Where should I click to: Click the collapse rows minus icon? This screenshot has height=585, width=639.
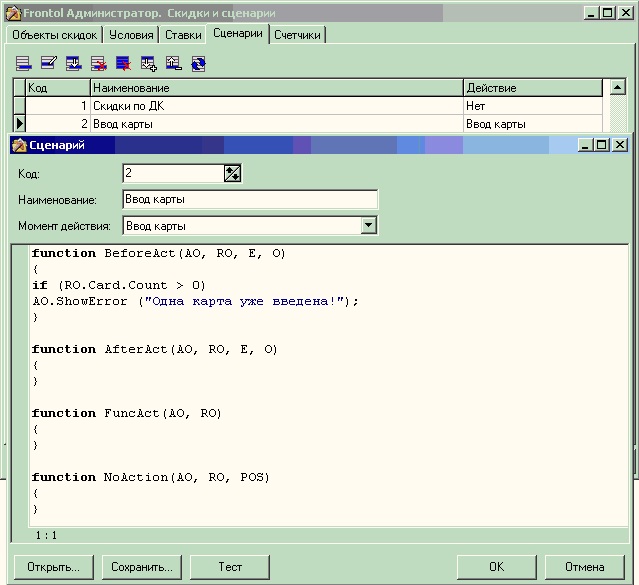[174, 63]
